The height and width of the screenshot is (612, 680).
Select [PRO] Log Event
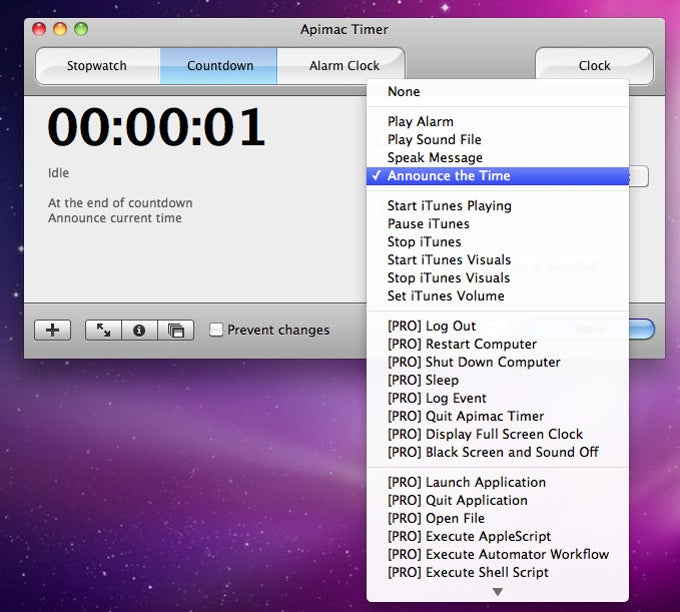click(497, 398)
